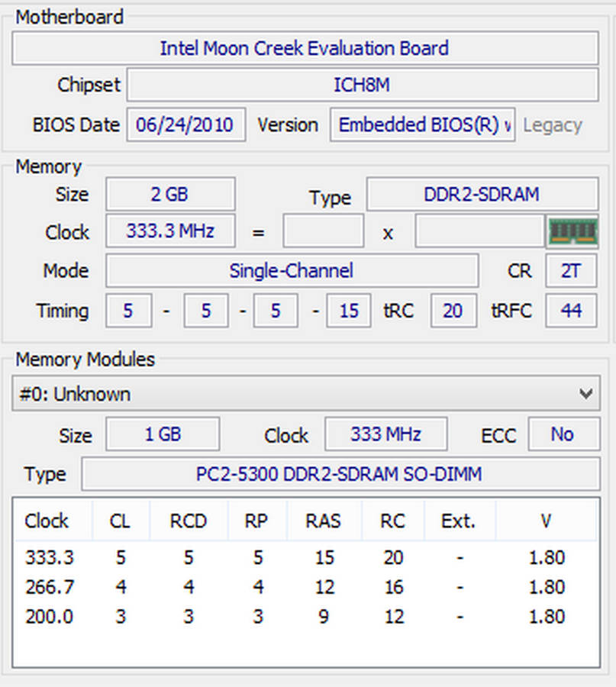
Task: Click the V voltage column header
Action: (x=546, y=521)
